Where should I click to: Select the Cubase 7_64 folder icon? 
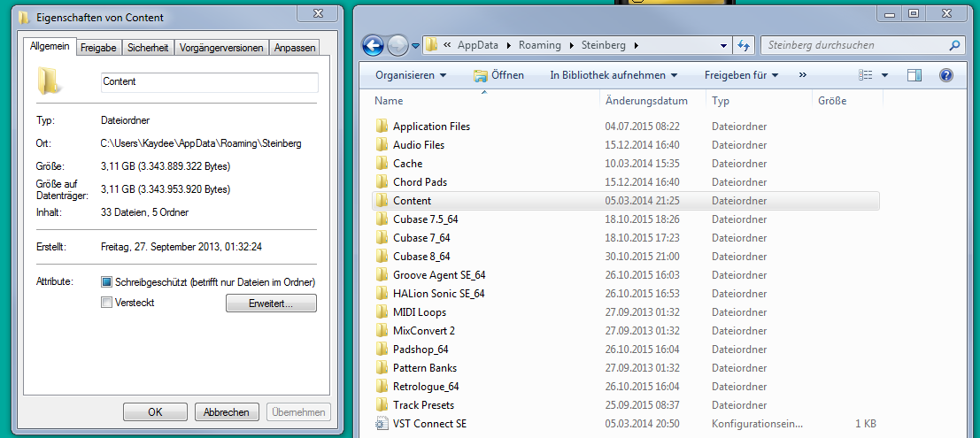pos(382,238)
